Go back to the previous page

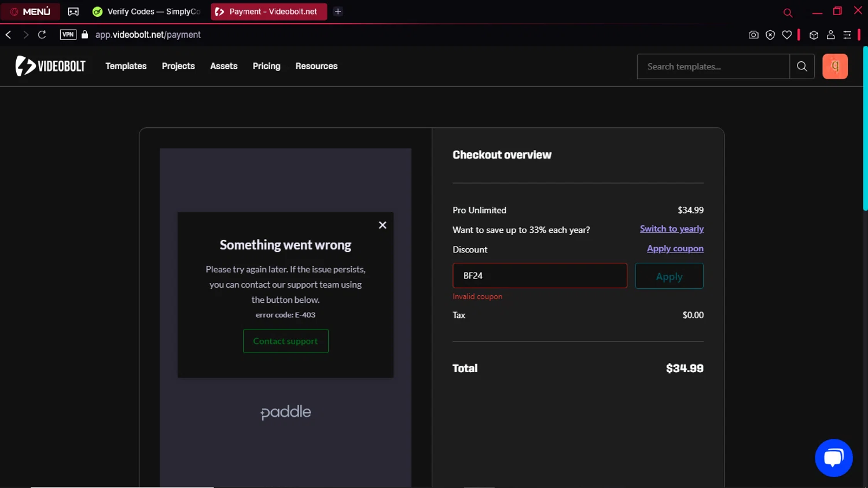point(9,35)
